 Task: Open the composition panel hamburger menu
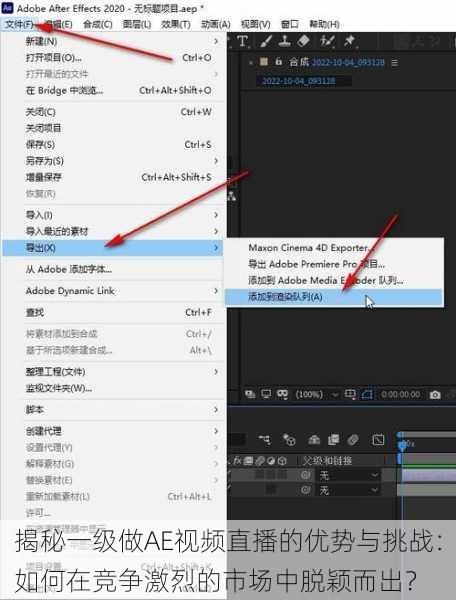pos(395,62)
